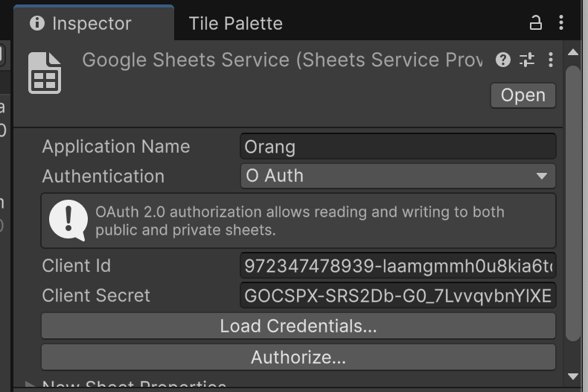
Task: Click the Google Sheets Service title
Action: tap(283, 60)
